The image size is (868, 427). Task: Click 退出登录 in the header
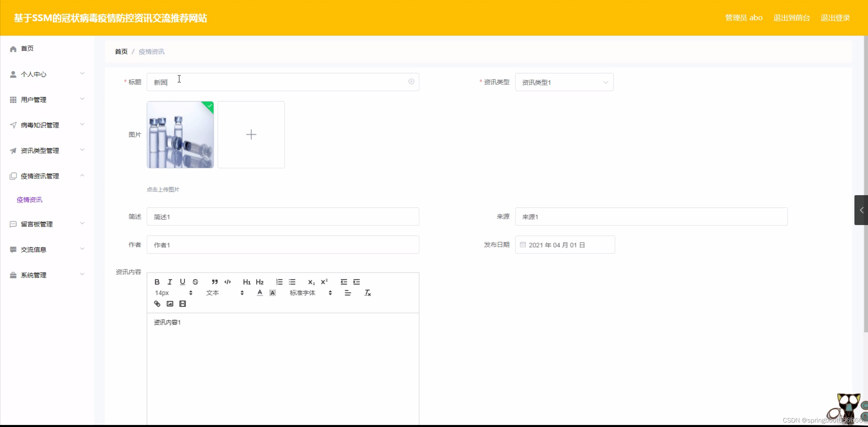[835, 18]
